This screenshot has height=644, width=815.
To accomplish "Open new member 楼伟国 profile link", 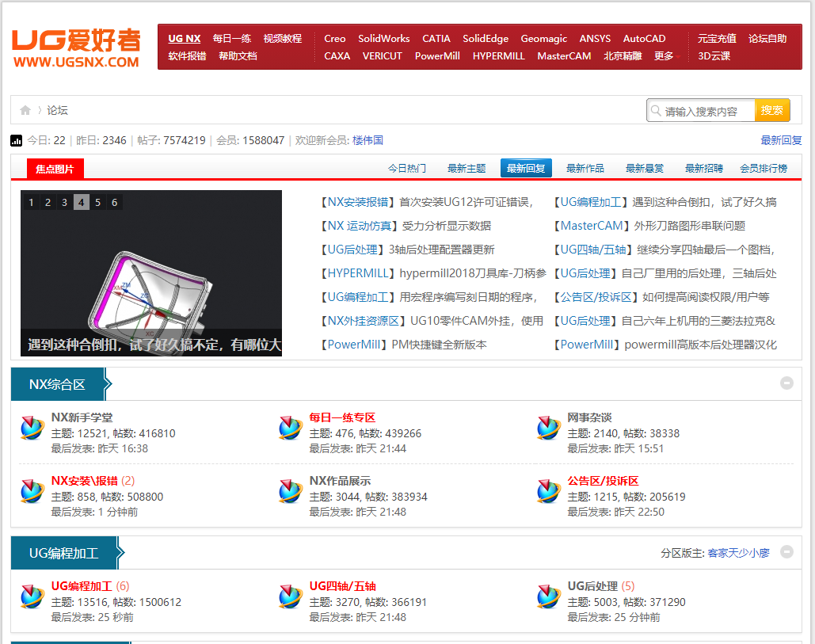I will point(368,140).
